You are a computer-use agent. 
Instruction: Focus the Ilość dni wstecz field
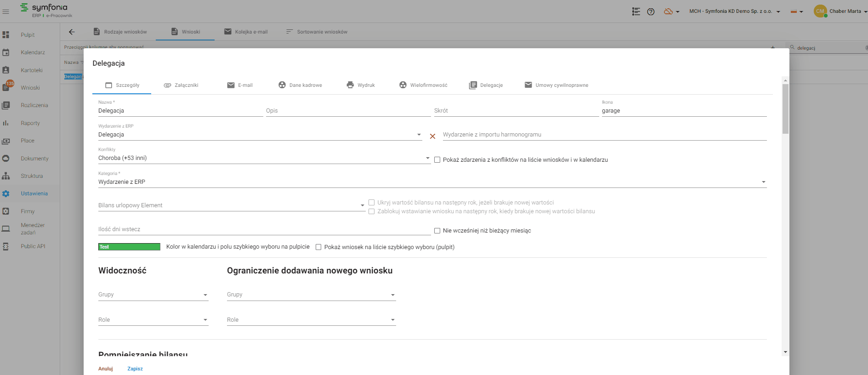click(264, 229)
